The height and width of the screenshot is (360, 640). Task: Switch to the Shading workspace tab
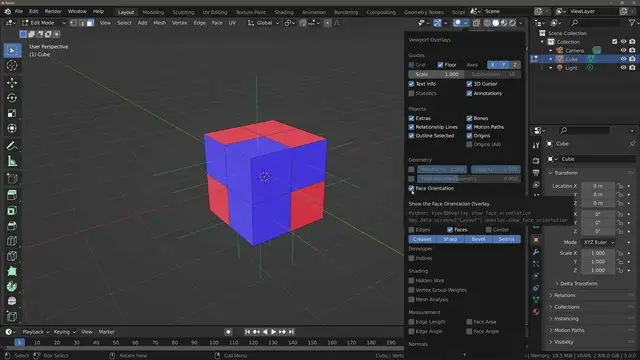point(284,12)
